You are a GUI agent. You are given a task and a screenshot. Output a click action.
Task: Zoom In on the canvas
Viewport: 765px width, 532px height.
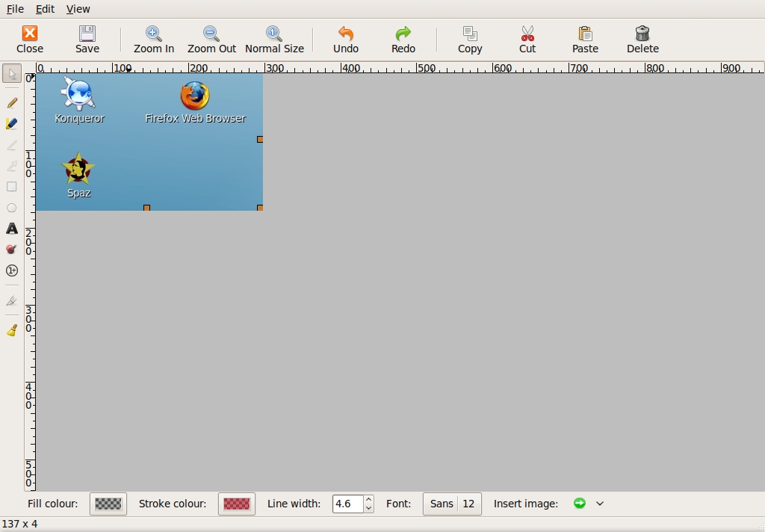154,40
